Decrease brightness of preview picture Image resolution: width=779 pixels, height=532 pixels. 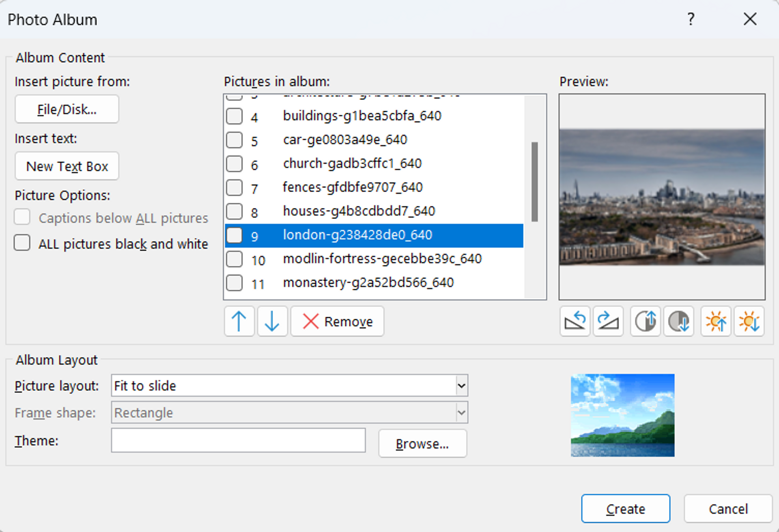pyautogui.click(x=749, y=322)
